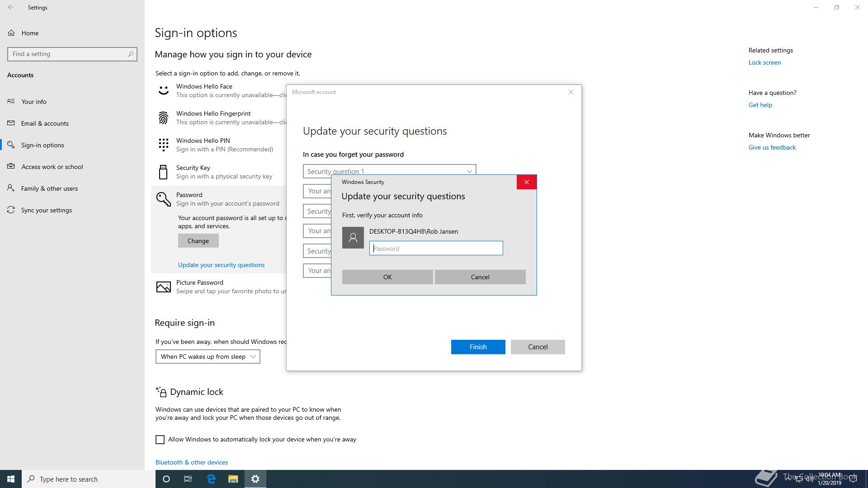
Task: Select the Security Key option text
Action: [x=193, y=168]
